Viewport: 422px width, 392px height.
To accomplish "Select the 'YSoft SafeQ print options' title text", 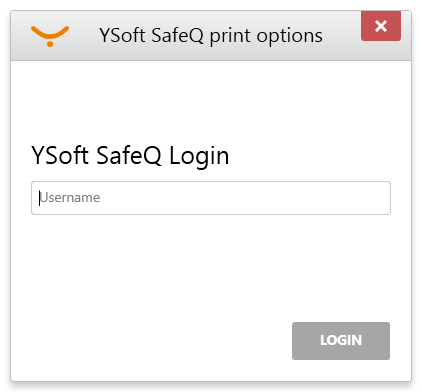I will tap(211, 36).
